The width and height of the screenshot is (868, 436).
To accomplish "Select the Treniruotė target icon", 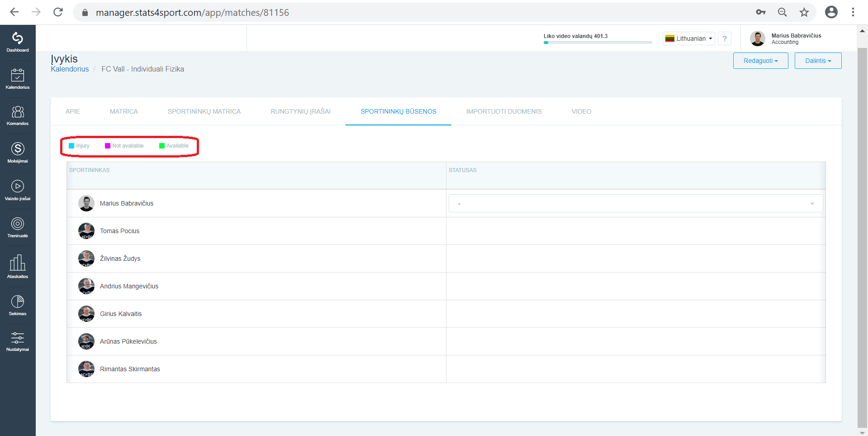I will [x=18, y=224].
